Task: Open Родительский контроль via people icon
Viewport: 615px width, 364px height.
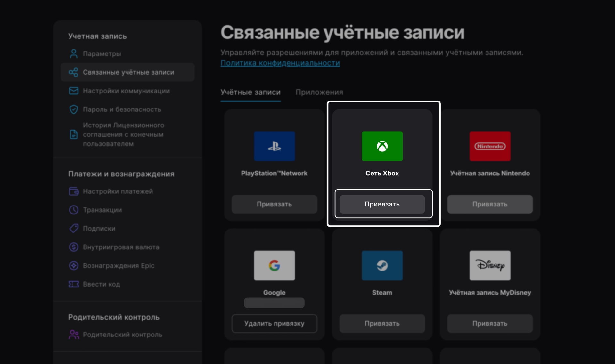Action: coord(74,335)
